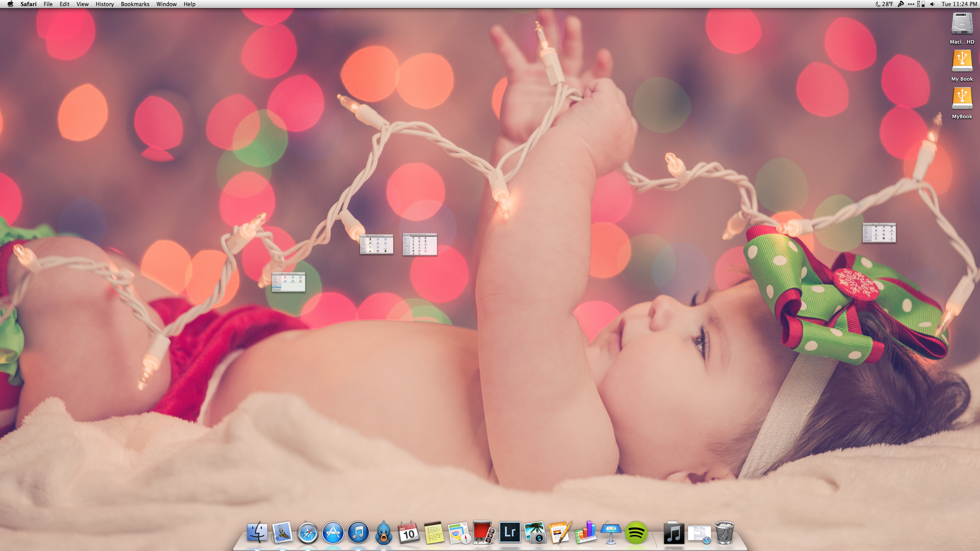Open Finder from the dock
The width and height of the screenshot is (980, 551).
[x=257, y=532]
